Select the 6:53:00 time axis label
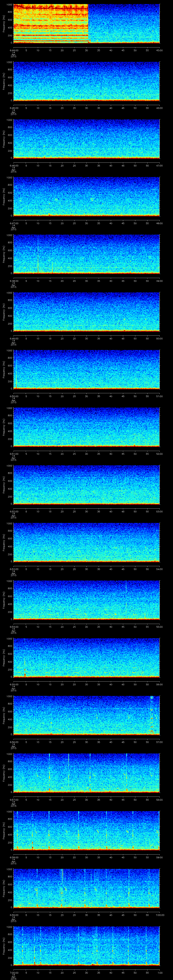 pos(14,569)
